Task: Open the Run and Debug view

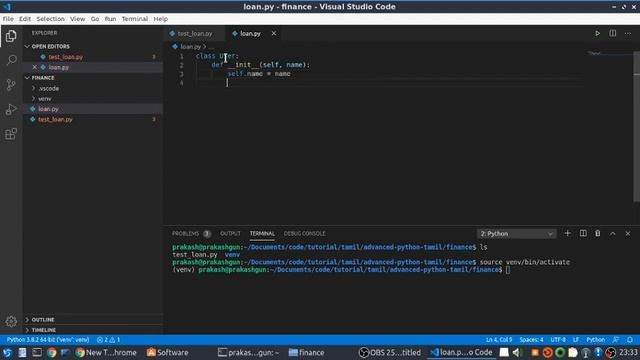Action: [11, 109]
